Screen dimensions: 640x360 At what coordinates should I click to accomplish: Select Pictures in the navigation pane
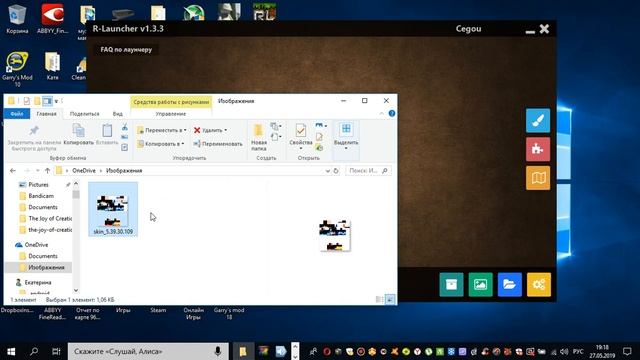pyautogui.click(x=38, y=185)
